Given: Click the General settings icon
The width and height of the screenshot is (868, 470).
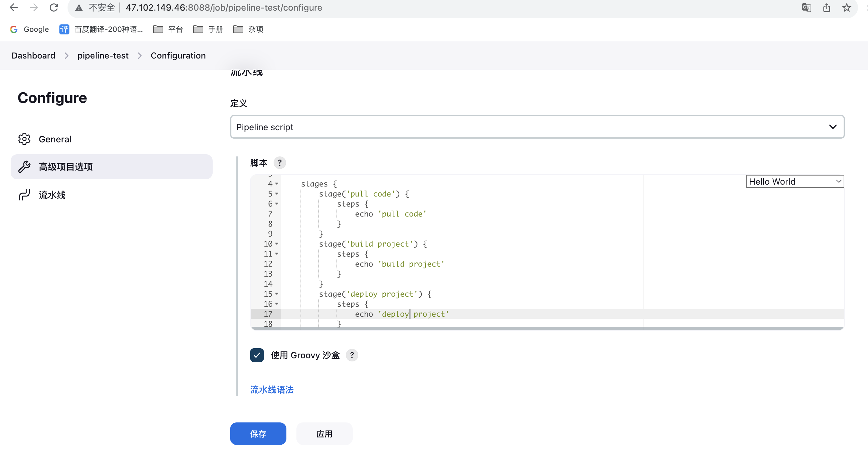Looking at the screenshot, I should 24,139.
